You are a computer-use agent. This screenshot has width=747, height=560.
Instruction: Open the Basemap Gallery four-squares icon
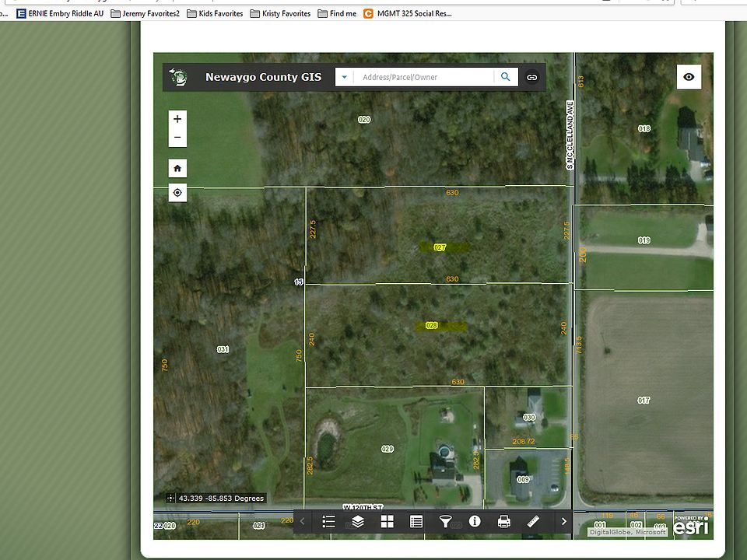point(388,522)
